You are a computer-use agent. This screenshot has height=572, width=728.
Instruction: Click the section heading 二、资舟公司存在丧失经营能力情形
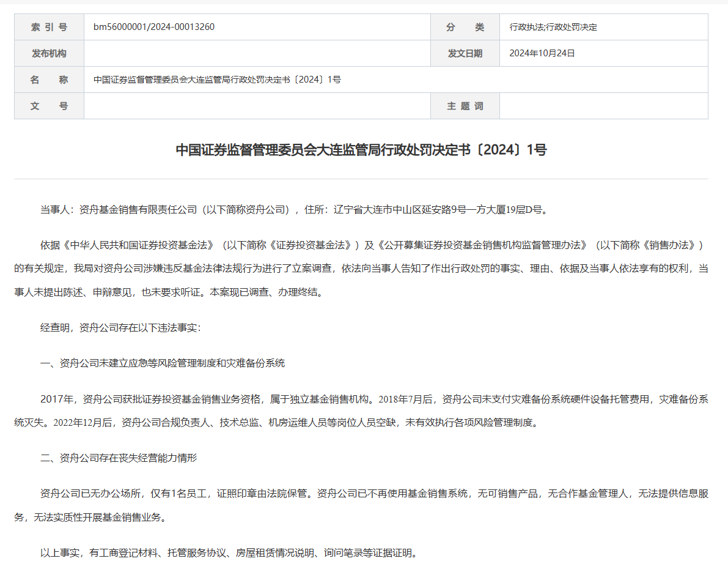tap(119, 458)
